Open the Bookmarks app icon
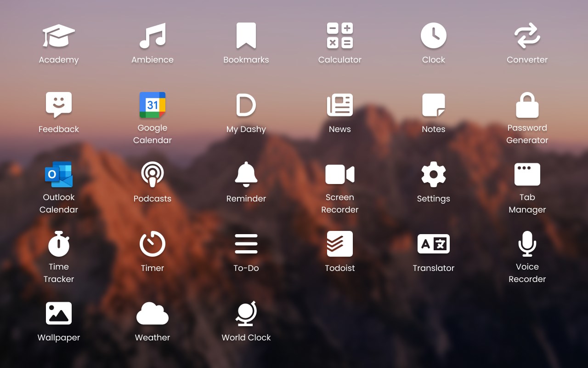 [246, 36]
